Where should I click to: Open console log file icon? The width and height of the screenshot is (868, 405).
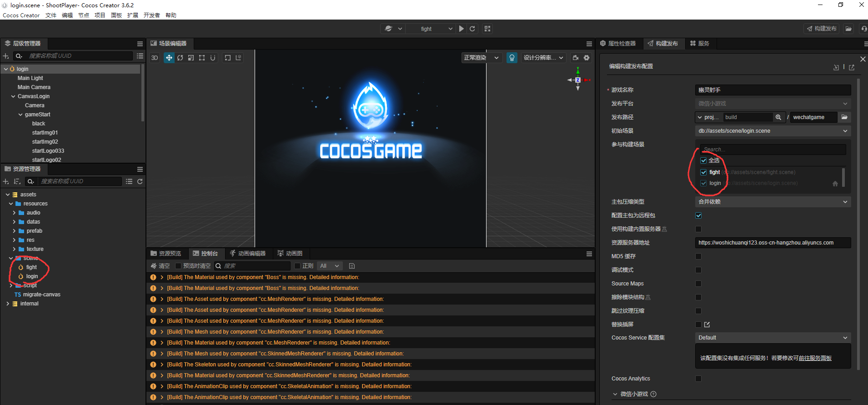click(x=352, y=266)
